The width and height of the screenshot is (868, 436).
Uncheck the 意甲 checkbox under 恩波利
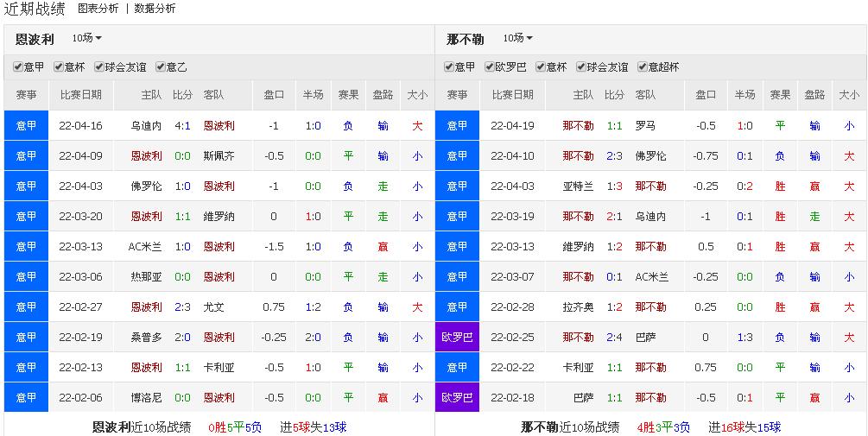coord(18,67)
